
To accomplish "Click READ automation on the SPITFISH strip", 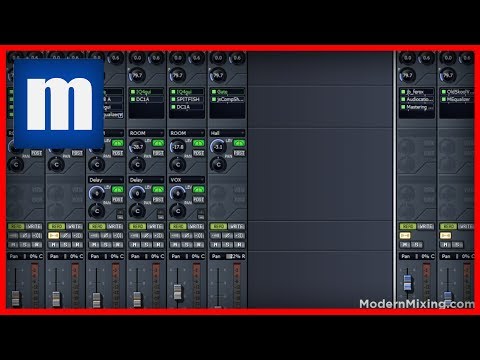I will point(178,227).
